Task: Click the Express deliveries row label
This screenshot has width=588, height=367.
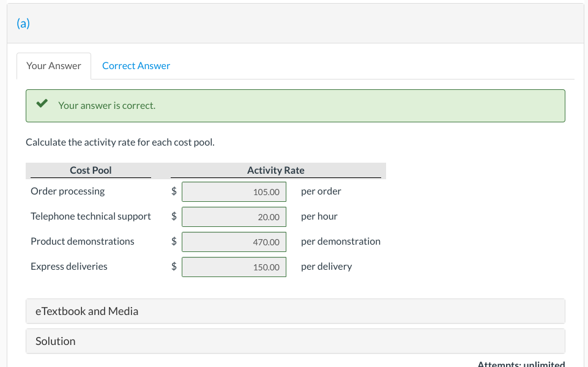Action: click(69, 267)
